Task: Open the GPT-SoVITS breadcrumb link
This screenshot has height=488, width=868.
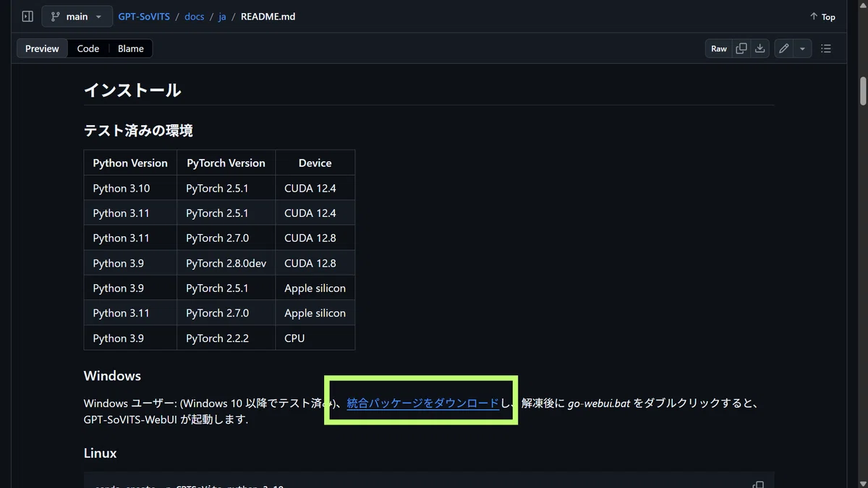Action: coord(144,17)
